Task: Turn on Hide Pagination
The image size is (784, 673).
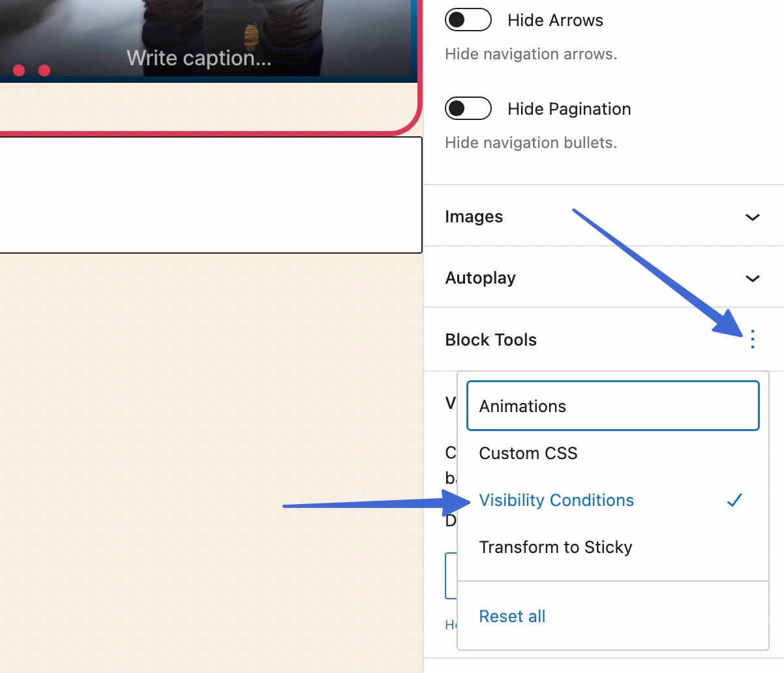Action: 468,108
